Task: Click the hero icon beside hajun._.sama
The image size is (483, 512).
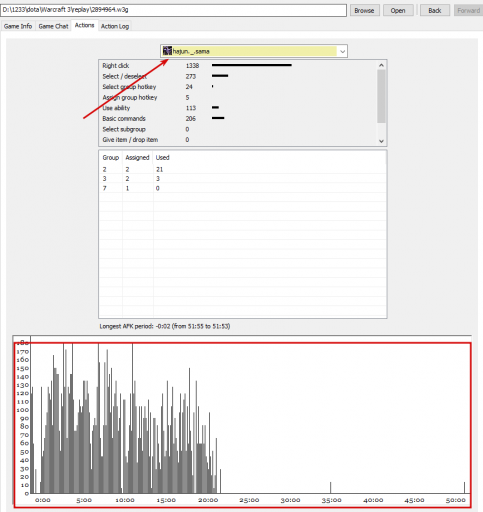Action: point(167,51)
